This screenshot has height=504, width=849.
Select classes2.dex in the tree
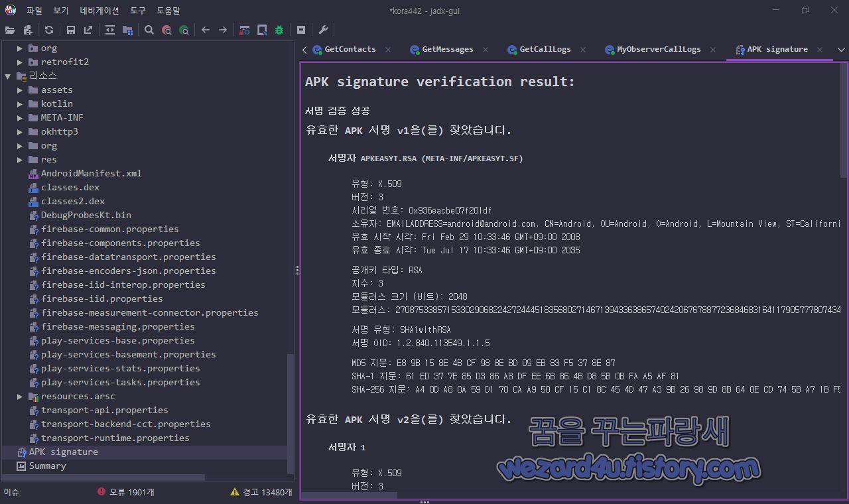tap(73, 201)
